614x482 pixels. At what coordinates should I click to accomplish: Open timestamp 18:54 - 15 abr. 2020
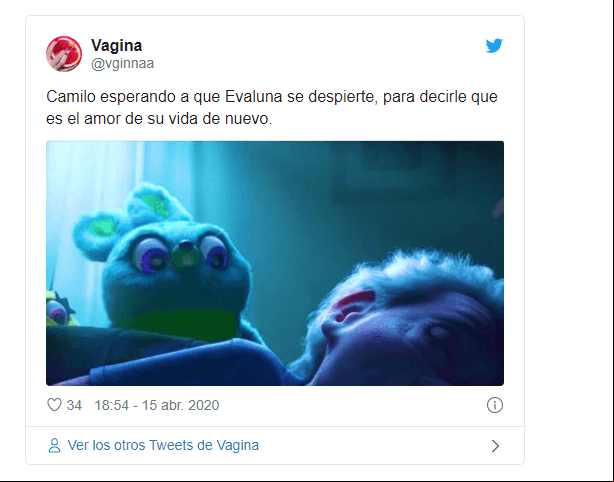[x=157, y=405]
